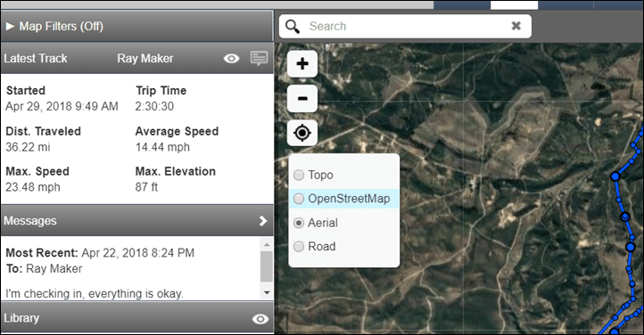The height and width of the screenshot is (335, 644).
Task: Zoom out on the map with minus button
Action: [302, 98]
